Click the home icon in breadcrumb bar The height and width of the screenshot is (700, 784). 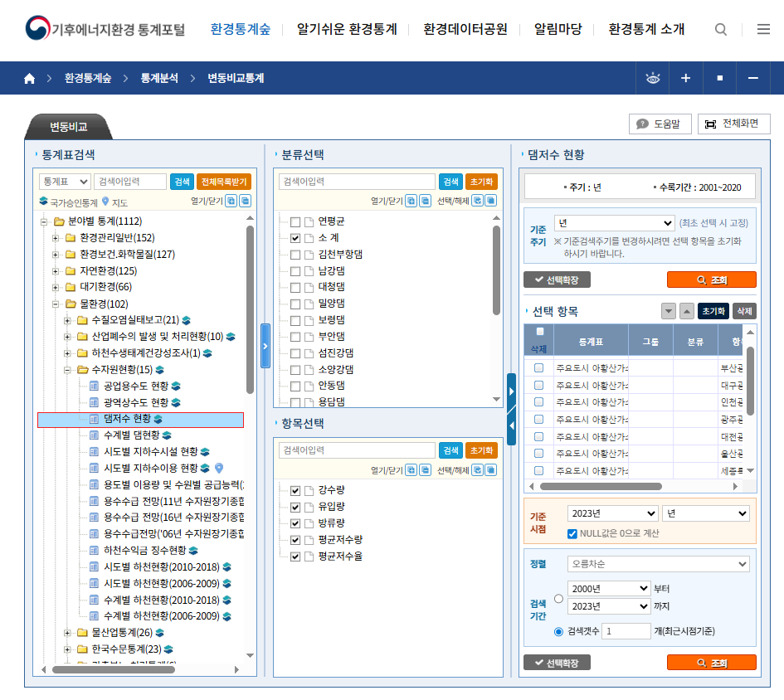pyautogui.click(x=30, y=79)
